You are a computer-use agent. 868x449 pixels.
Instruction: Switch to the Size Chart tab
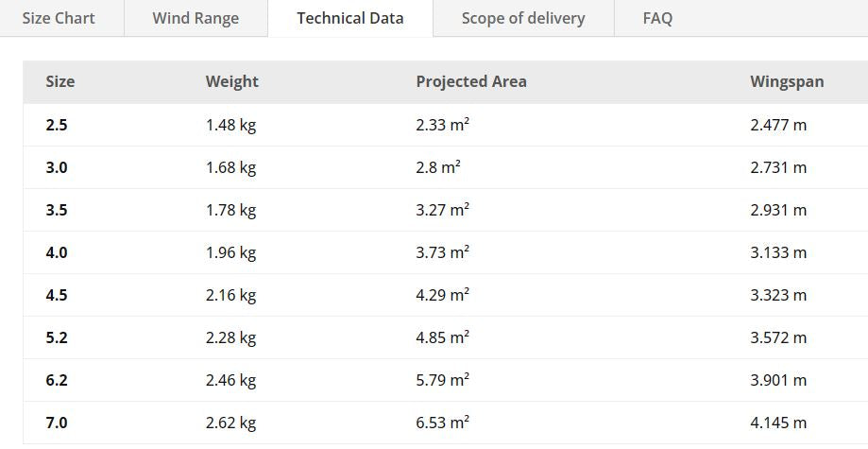click(x=59, y=18)
